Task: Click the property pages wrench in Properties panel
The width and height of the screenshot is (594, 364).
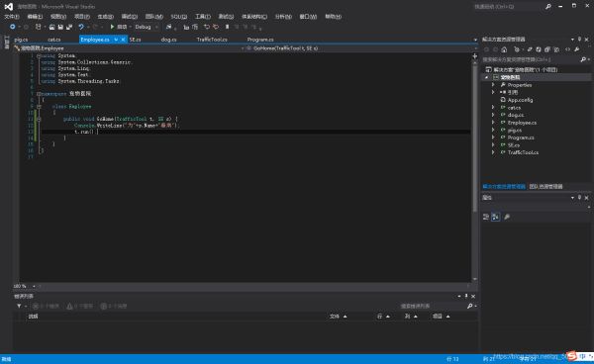Action: pos(507,217)
